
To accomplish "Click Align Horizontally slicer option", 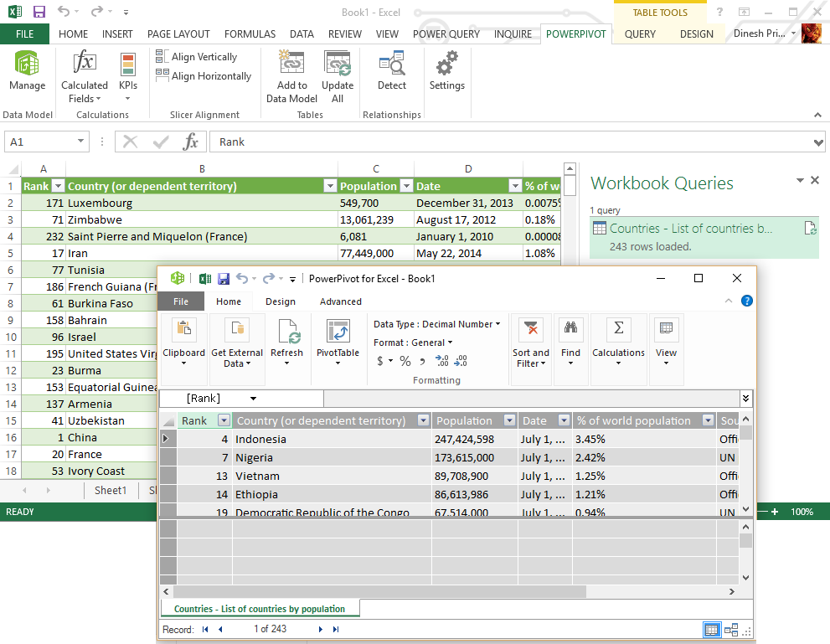I will [204, 75].
